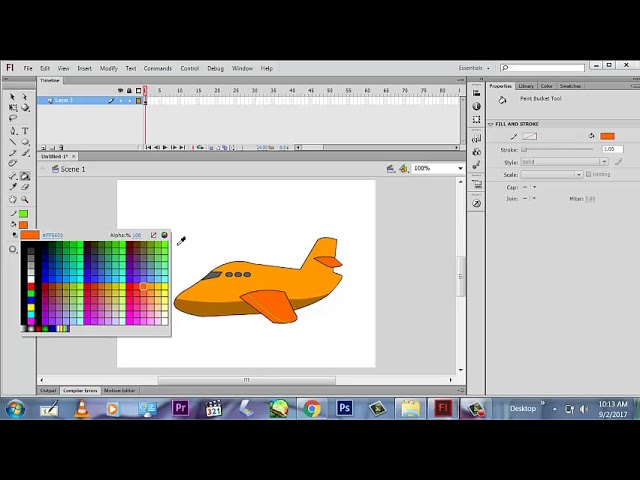Screen dimensions: 640x480
Task: Select the Lasso tool
Action: pyautogui.click(x=13, y=118)
